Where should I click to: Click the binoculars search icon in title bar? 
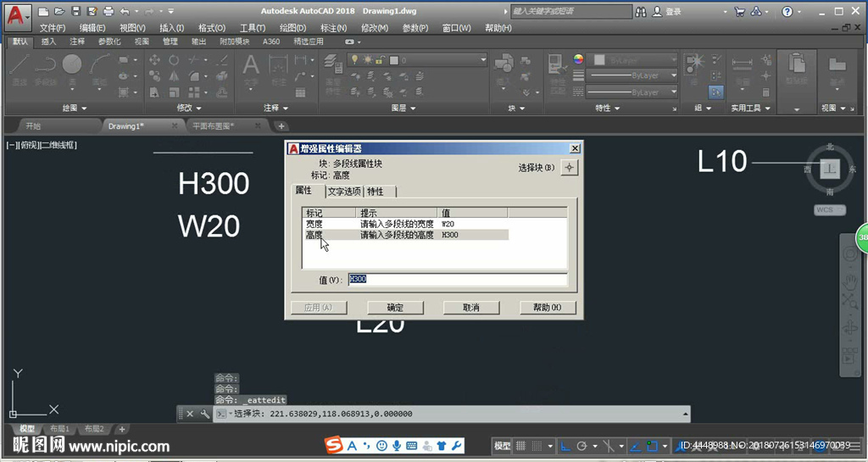click(641, 12)
